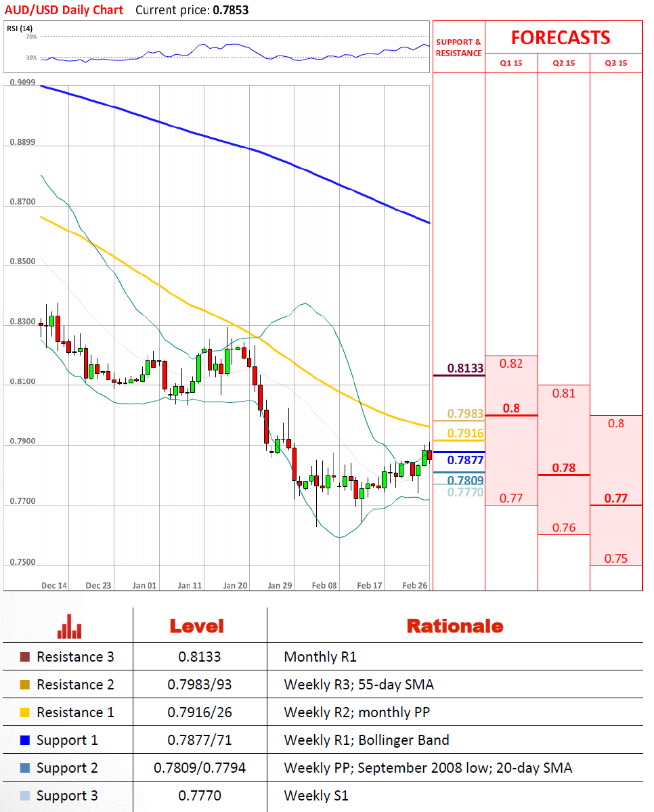Click the Feb 26 date axis label
The height and width of the screenshot is (812, 654).
point(415,586)
